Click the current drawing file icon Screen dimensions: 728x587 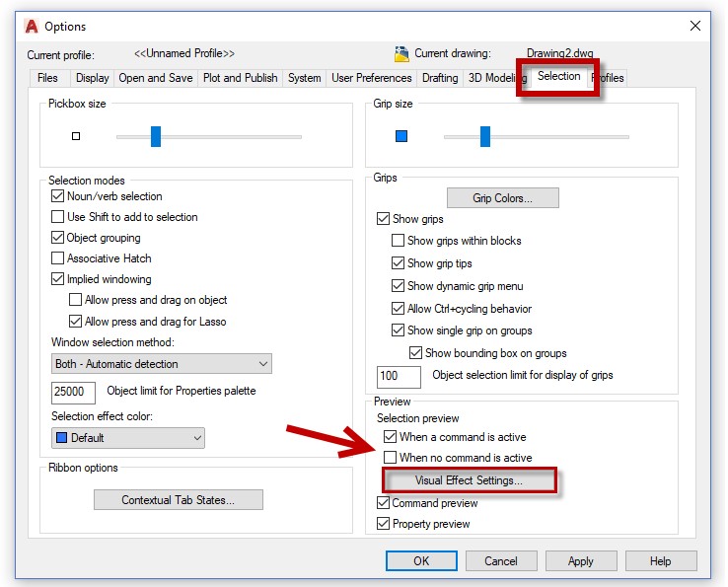click(401, 54)
